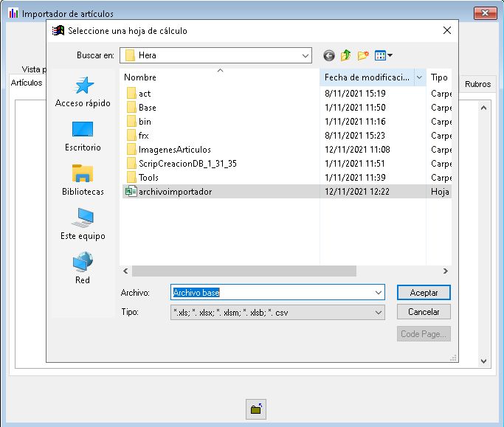Expand the Buscar en folder dropdown
504x427 pixels.
(305, 55)
